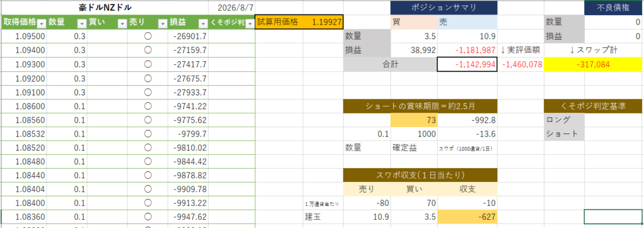The height and width of the screenshot is (228, 644).
Task: Click the ポジションサマリ header cell
Action: (443, 8)
